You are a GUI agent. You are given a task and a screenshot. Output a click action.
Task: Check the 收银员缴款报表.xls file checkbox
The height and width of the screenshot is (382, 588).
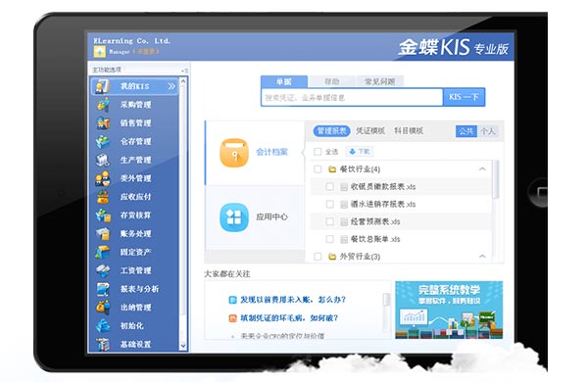(329, 187)
